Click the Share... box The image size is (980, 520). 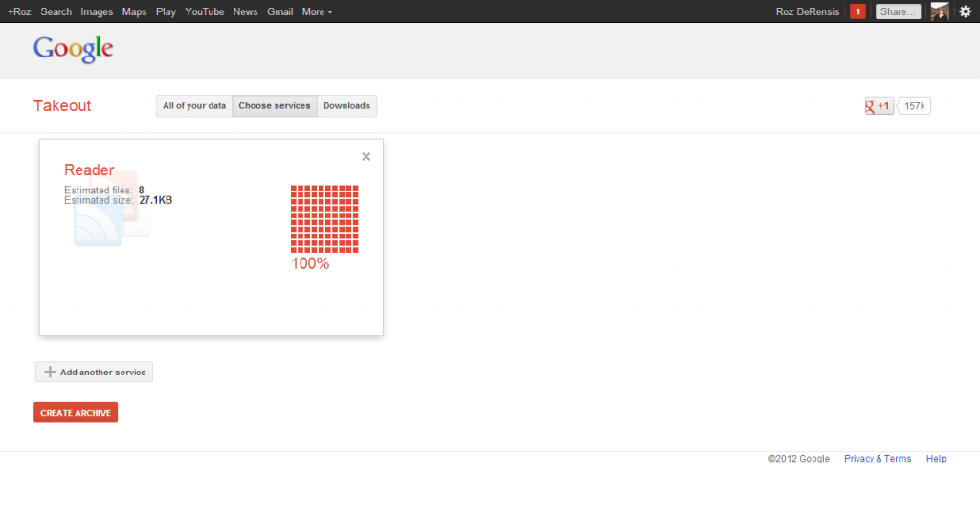898,11
